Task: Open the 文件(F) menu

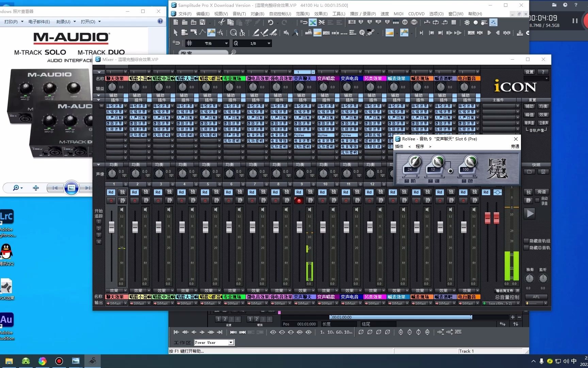Action: 185,14
